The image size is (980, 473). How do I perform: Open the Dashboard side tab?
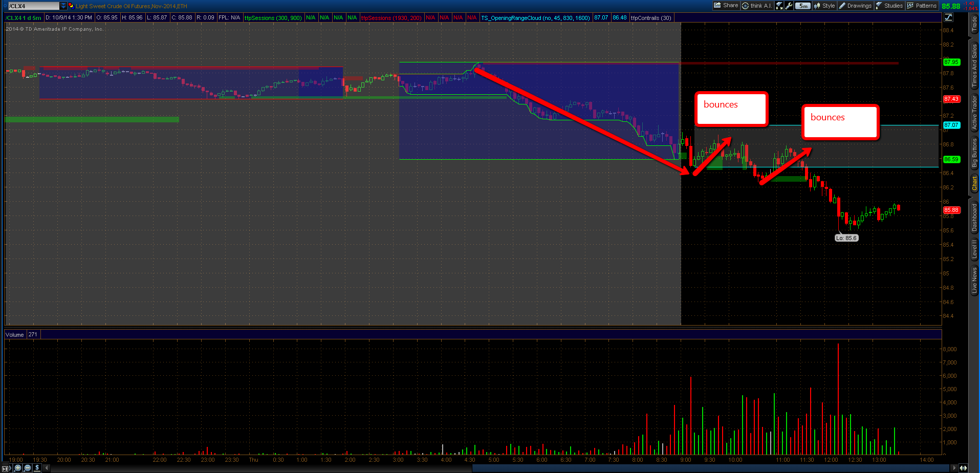point(974,218)
